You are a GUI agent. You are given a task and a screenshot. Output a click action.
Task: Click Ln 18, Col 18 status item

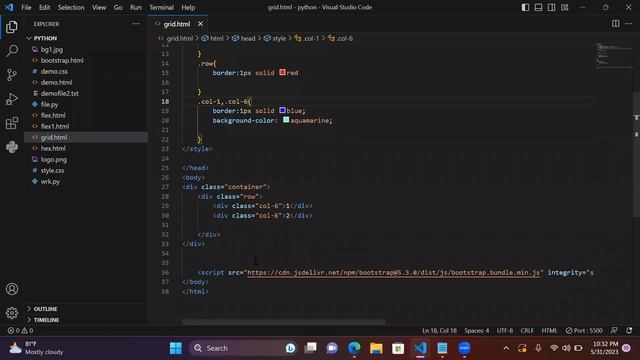(x=440, y=331)
